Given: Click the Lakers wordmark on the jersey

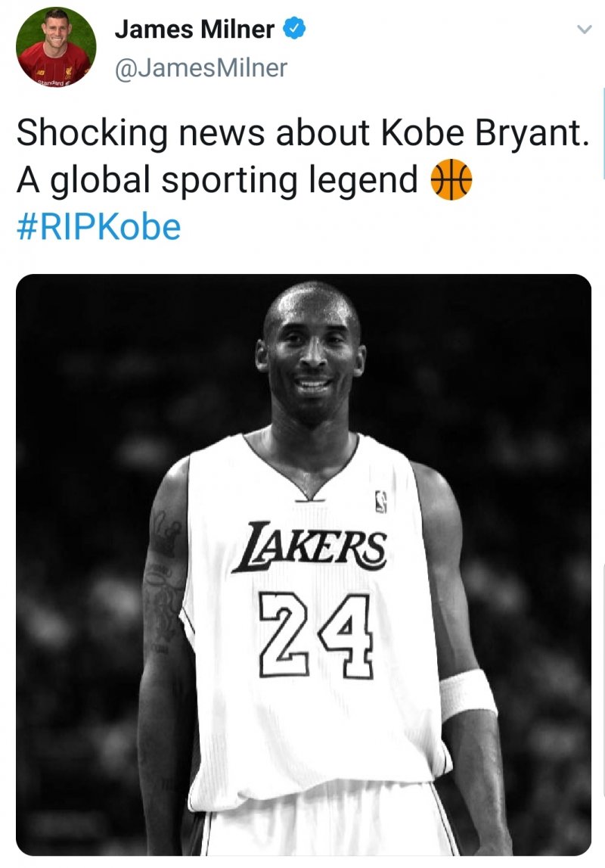Looking at the screenshot, I should pos(309,546).
